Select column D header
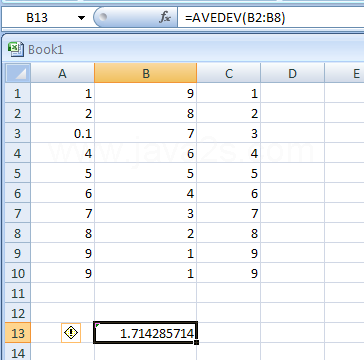This screenshot has width=364, height=360. tap(292, 73)
